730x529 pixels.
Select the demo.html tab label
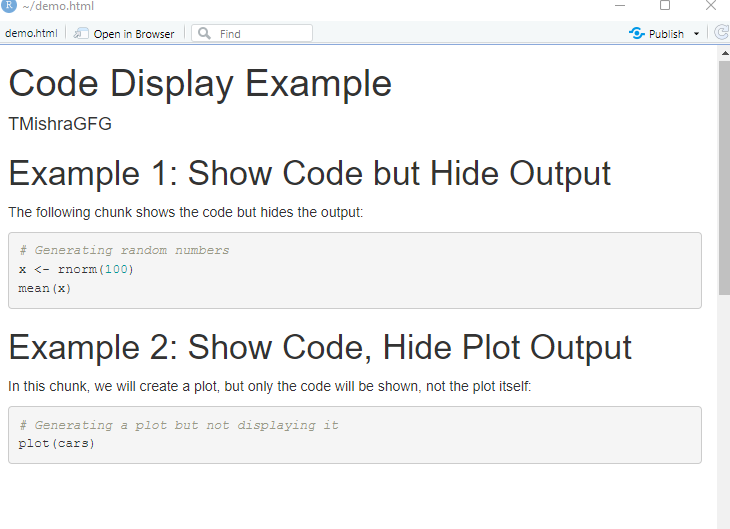click(x=31, y=34)
